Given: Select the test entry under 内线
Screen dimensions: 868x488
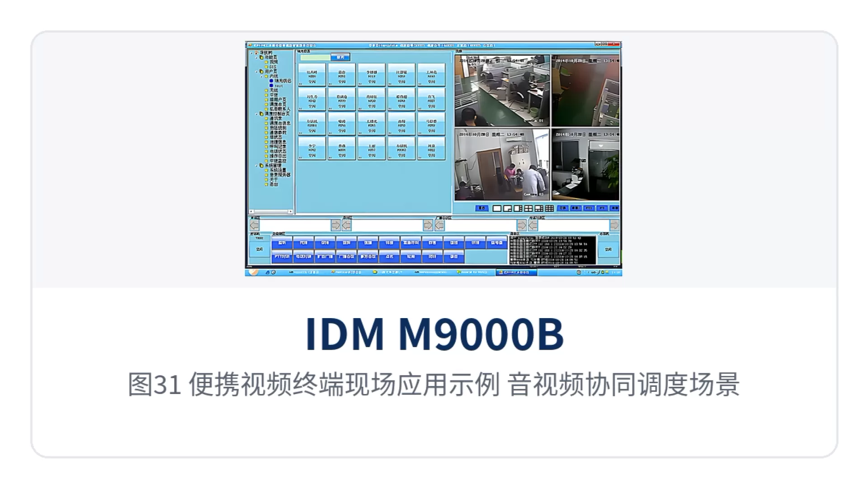Looking at the screenshot, I should (x=278, y=85).
